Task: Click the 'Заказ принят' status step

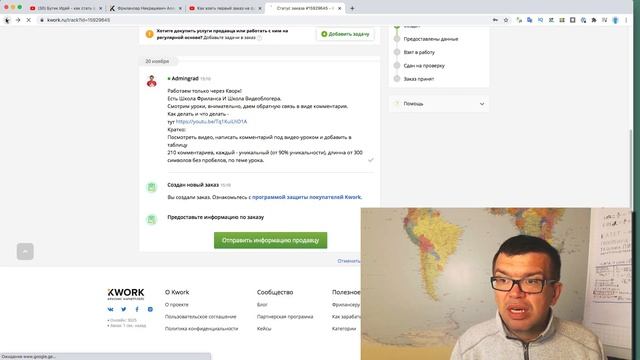Action: [x=419, y=79]
